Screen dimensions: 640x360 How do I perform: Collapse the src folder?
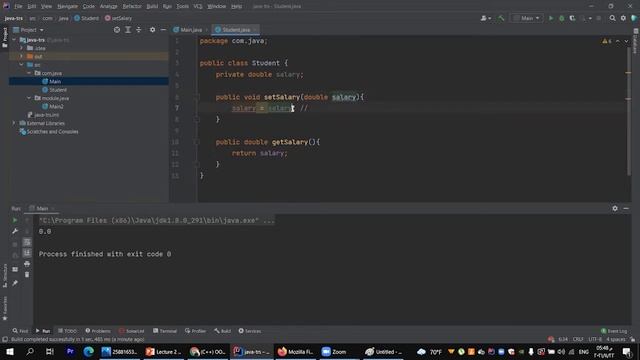[22, 65]
